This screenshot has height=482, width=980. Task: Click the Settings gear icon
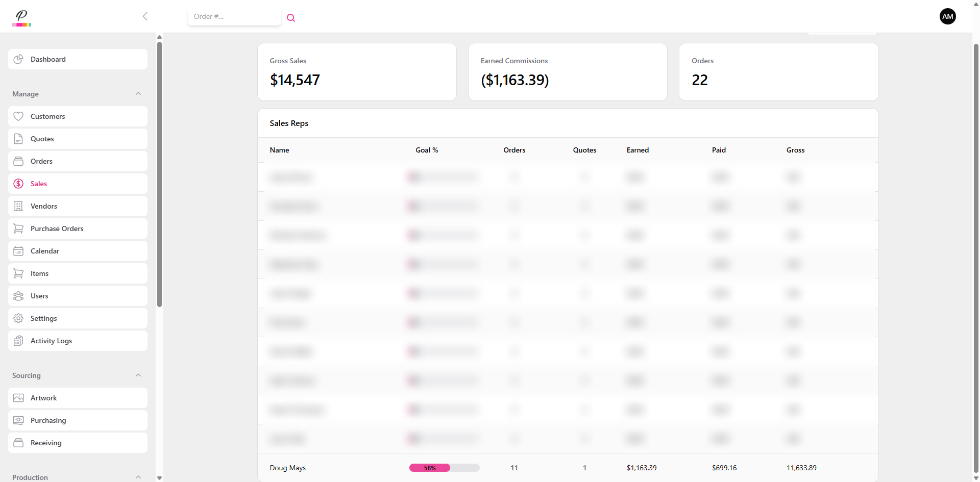18,318
